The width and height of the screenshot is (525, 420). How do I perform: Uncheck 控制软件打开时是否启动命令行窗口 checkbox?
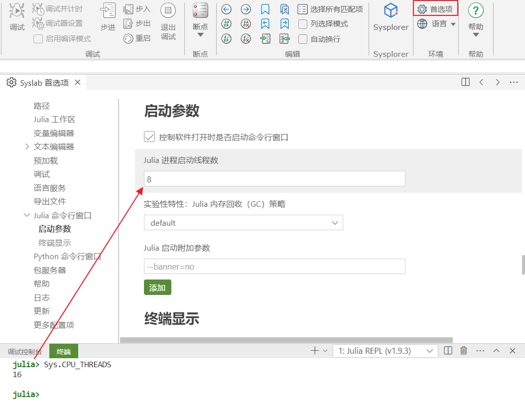(149, 137)
